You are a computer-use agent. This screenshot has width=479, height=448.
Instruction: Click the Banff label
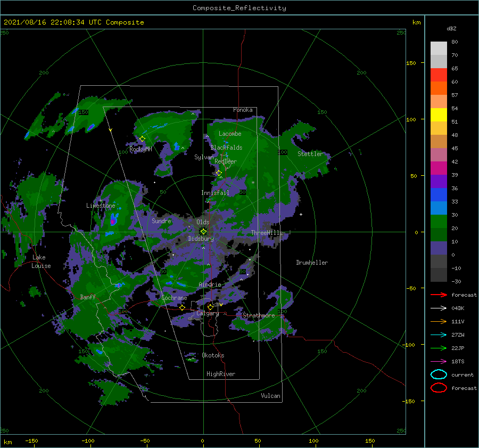(88, 297)
